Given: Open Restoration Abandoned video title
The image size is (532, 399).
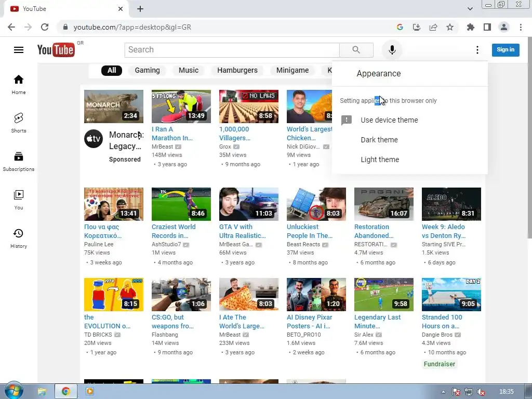Looking at the screenshot, I should [374, 231].
